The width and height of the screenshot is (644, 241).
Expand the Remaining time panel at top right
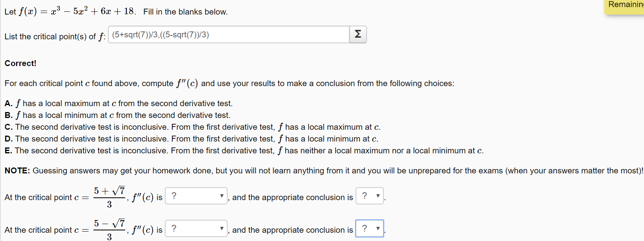click(624, 6)
